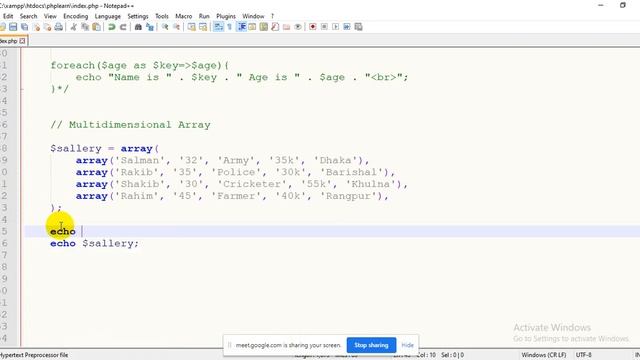Click the Stop sharing button
This screenshot has height=360, width=640.
click(x=371, y=345)
